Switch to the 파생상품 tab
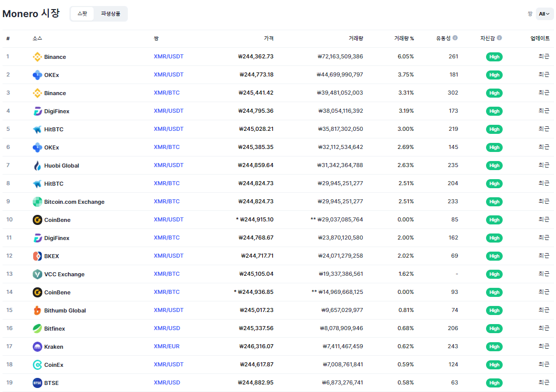Viewport: 556px width, 392px height. pos(111,14)
